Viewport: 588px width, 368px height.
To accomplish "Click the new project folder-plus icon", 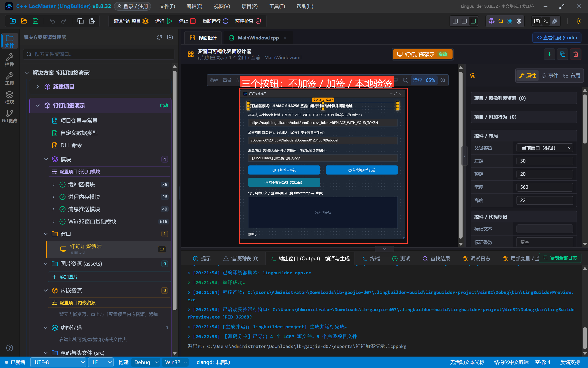I will click(x=13, y=21).
